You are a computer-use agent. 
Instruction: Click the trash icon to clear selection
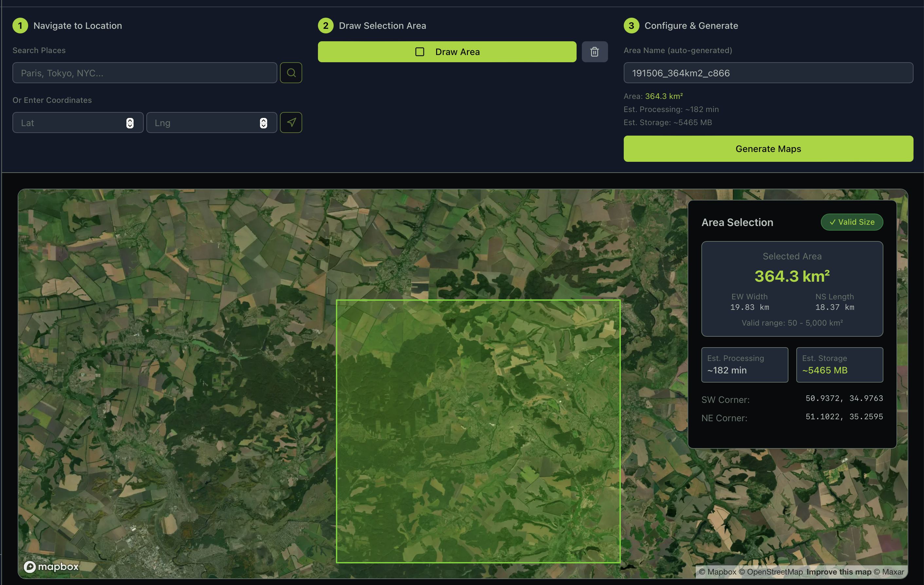click(594, 52)
